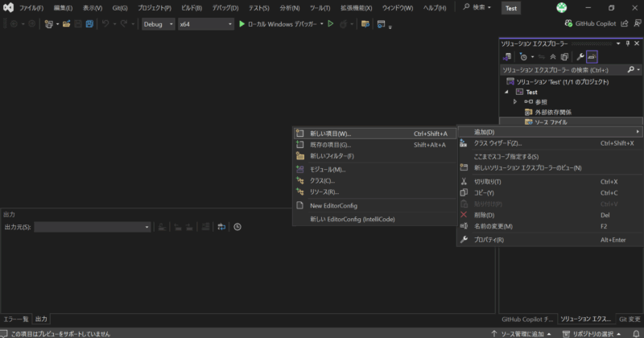Select 新しい項目(W)... from the submenu

tap(330, 134)
